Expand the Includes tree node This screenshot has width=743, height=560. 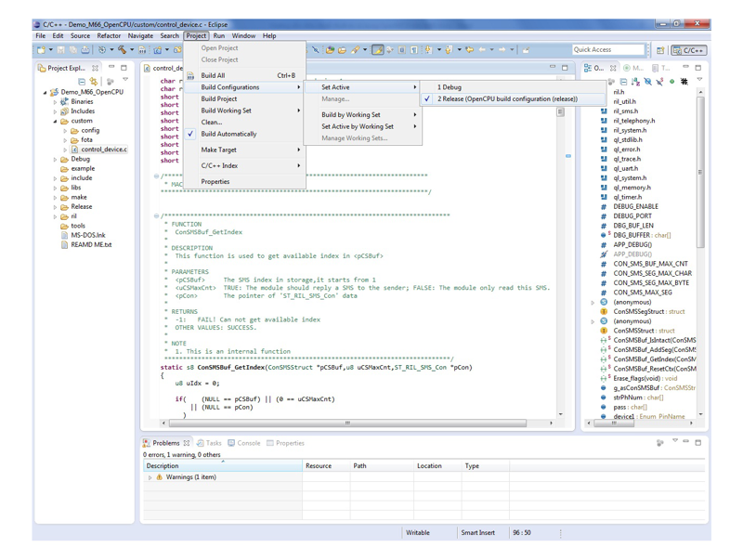pos(55,111)
